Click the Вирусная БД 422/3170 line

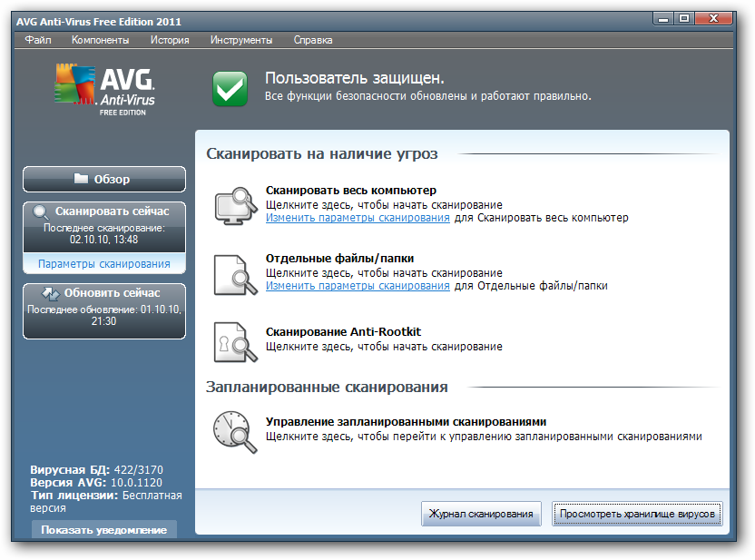click(97, 469)
